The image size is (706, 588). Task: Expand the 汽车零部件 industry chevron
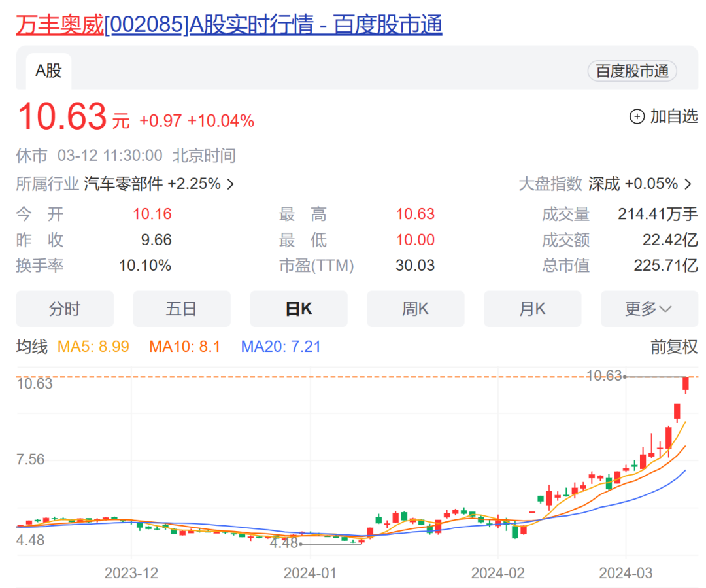point(231,184)
